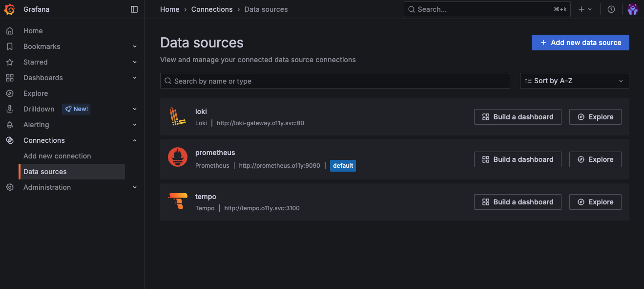Click the Dashboards grid icon in sidebar
644x289 pixels.
click(10, 78)
